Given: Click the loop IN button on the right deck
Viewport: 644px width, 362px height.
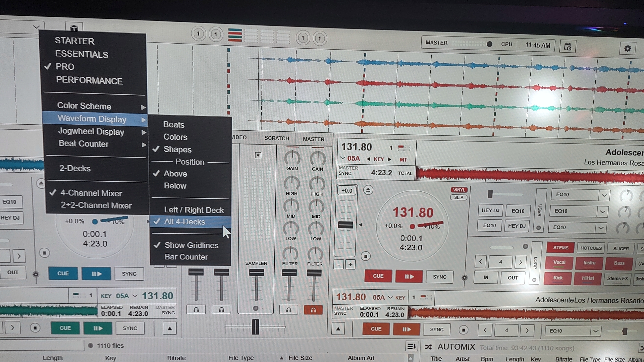Looking at the screenshot, I should (486, 278).
